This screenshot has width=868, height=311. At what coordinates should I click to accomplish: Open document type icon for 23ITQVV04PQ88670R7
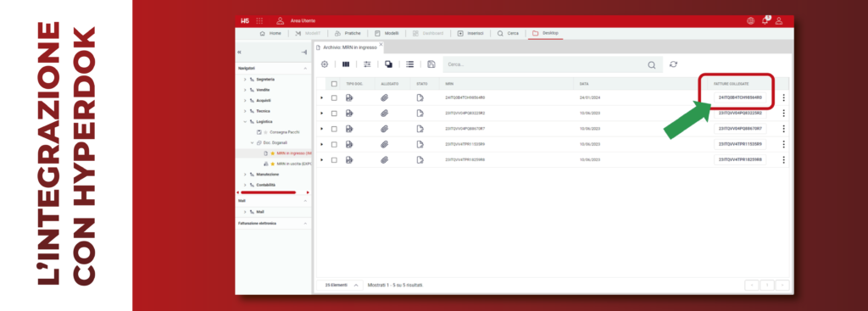tap(349, 129)
